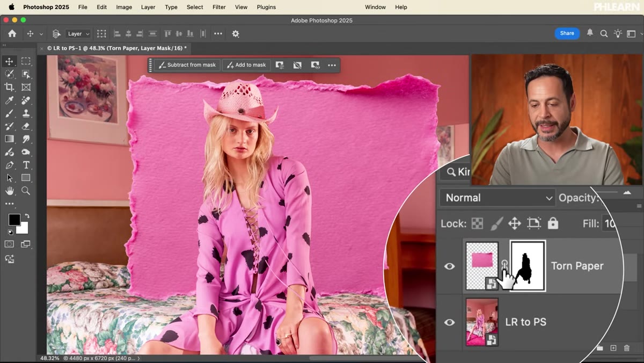Select the Clone Stamp tool
The image size is (644, 363).
point(26,113)
